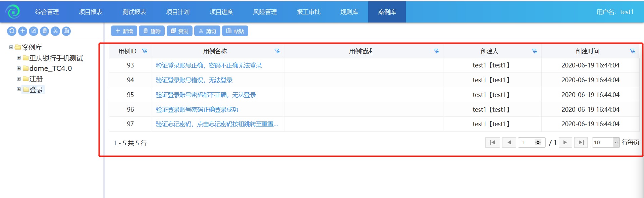Expand the dome_TC4.0 tree node
This screenshot has width=644, height=198.
point(19,68)
